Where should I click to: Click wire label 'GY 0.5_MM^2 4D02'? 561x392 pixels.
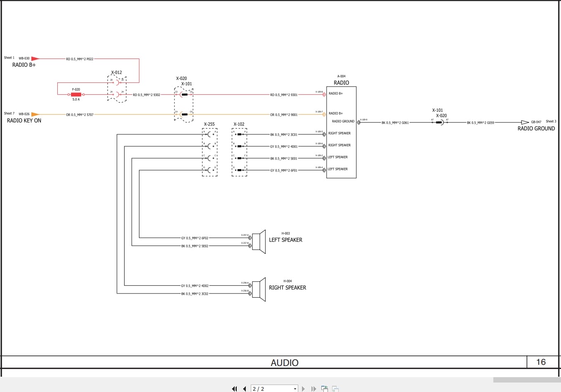pyautogui.click(x=195, y=286)
